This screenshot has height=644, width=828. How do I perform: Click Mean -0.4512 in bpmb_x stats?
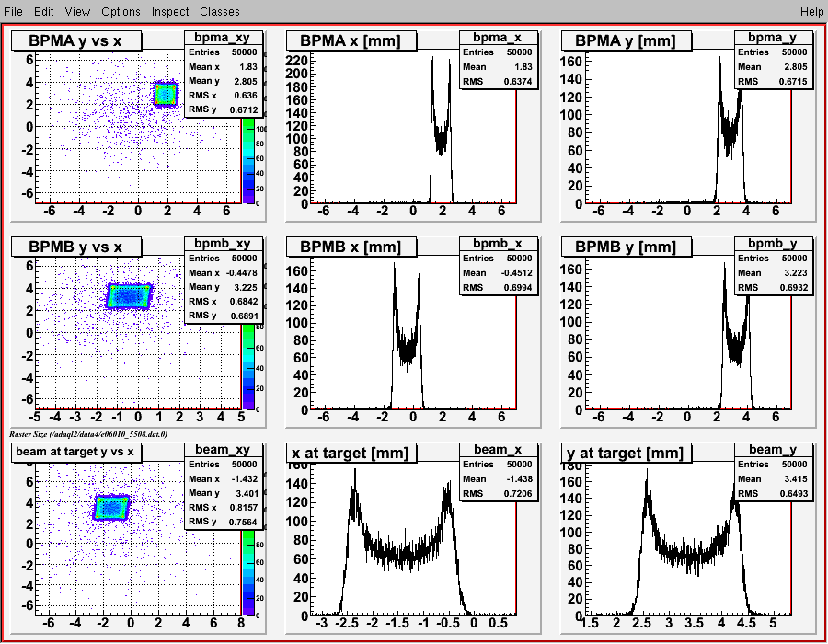pos(498,273)
